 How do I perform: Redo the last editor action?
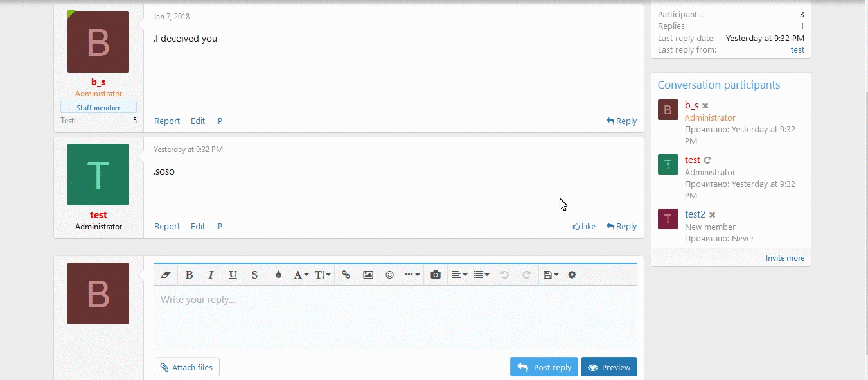[x=527, y=275]
